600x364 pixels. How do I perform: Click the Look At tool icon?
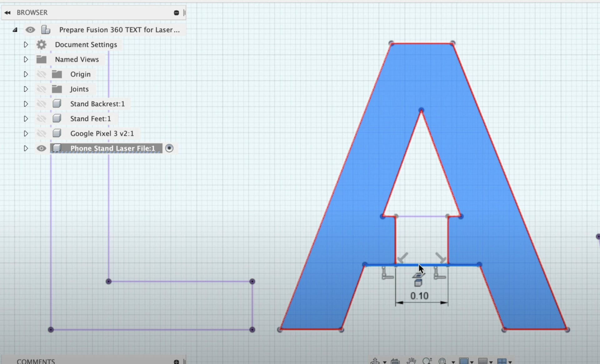(395, 361)
